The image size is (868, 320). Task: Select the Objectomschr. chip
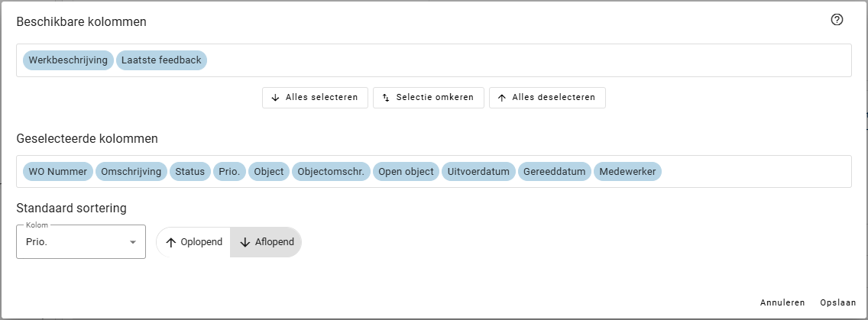click(x=331, y=172)
